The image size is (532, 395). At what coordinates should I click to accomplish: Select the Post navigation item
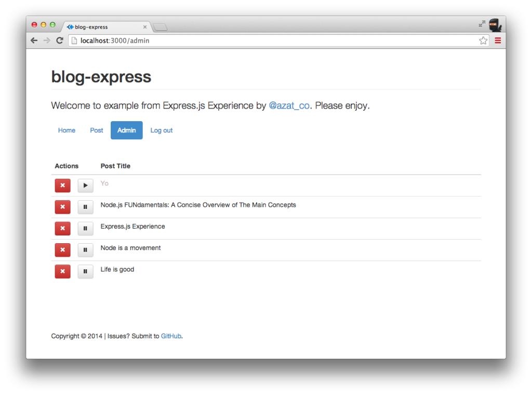click(x=96, y=130)
